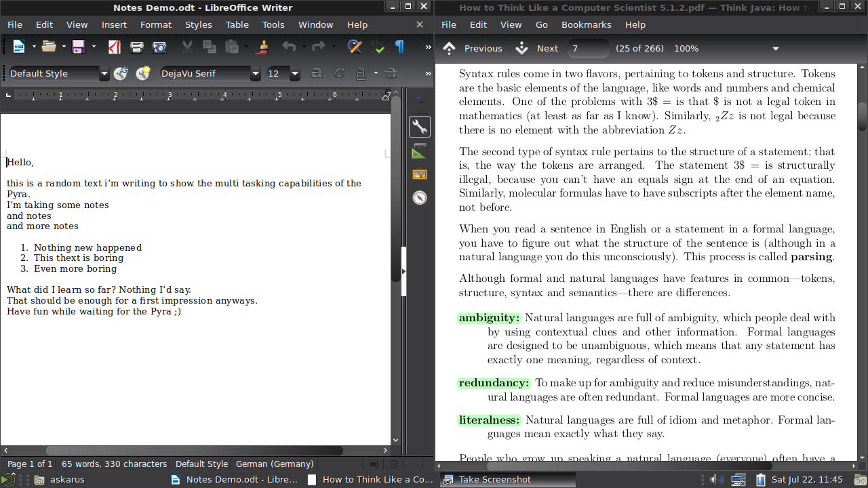
Task: Switch to Take Screenshot taskbar window
Action: [x=507, y=480]
